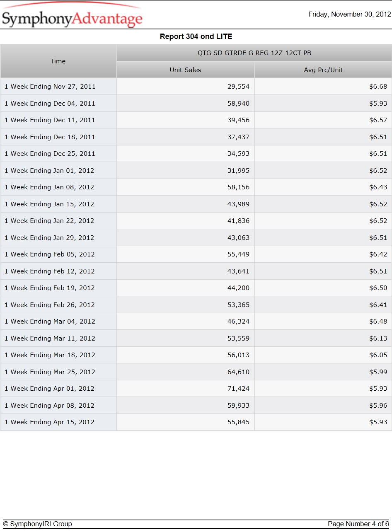Select the QTG SD GTRDE G REG product header
This screenshot has height=532, width=392.
tap(254, 53)
